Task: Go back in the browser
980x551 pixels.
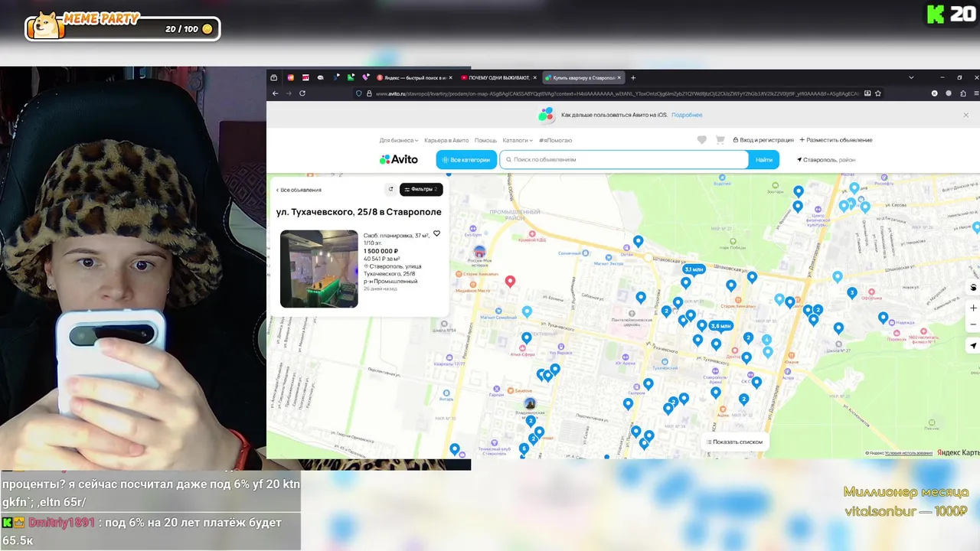Action: (276, 93)
